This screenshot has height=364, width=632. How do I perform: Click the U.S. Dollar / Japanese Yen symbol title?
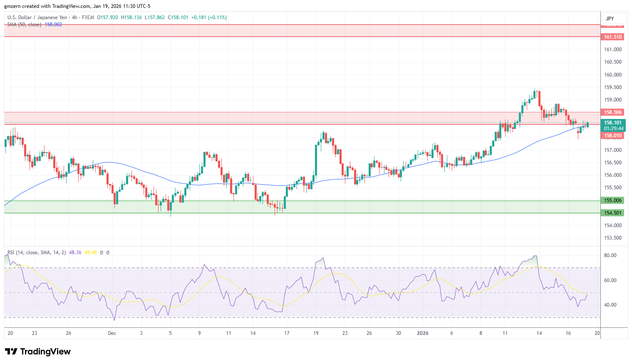click(x=37, y=17)
